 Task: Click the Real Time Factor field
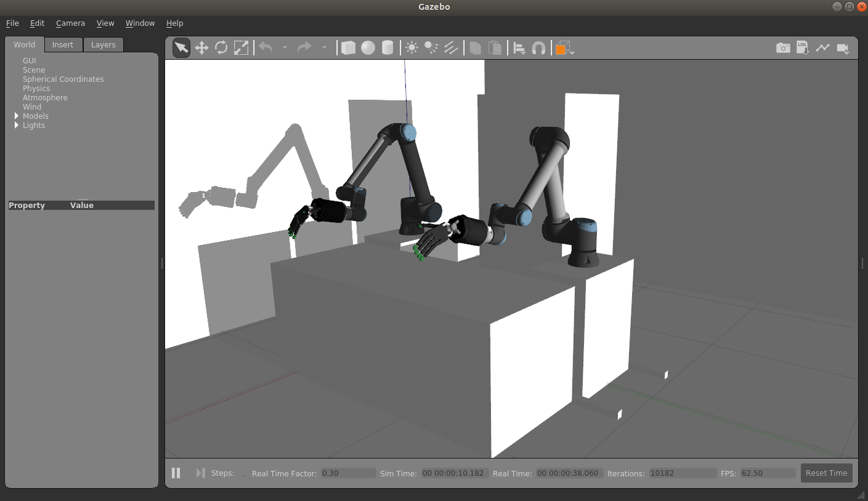[x=348, y=473]
